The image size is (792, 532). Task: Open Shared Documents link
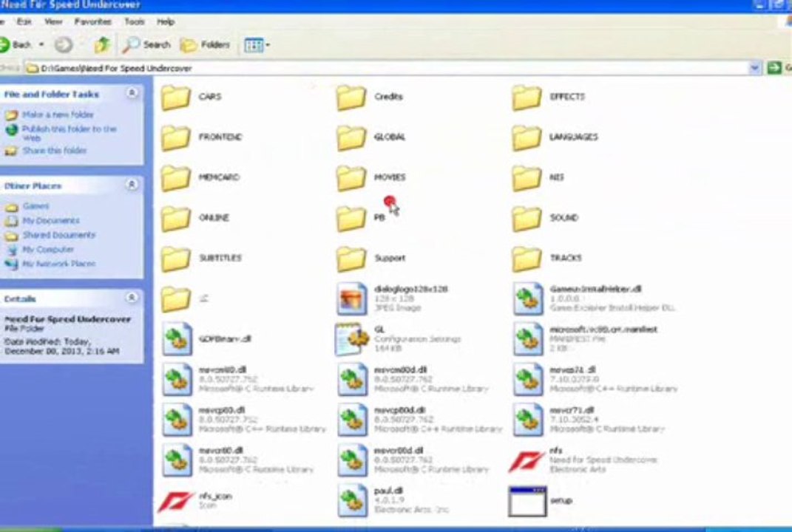[58, 235]
